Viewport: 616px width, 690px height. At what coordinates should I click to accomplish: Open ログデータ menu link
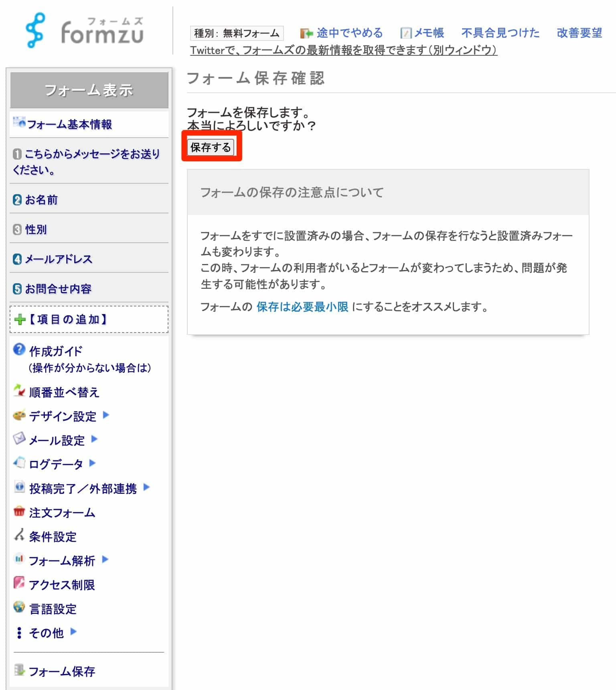pos(56,464)
